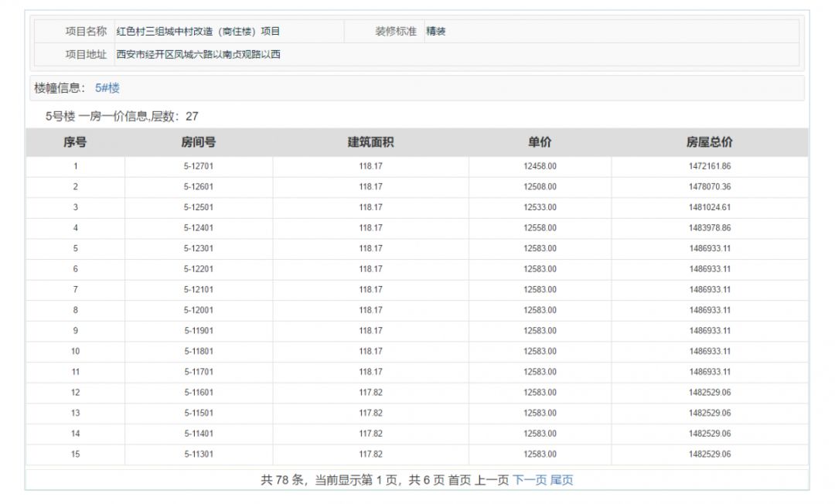The image size is (835, 504).
Task: Click area cell in the 5-11601 row
Action: tap(370, 393)
